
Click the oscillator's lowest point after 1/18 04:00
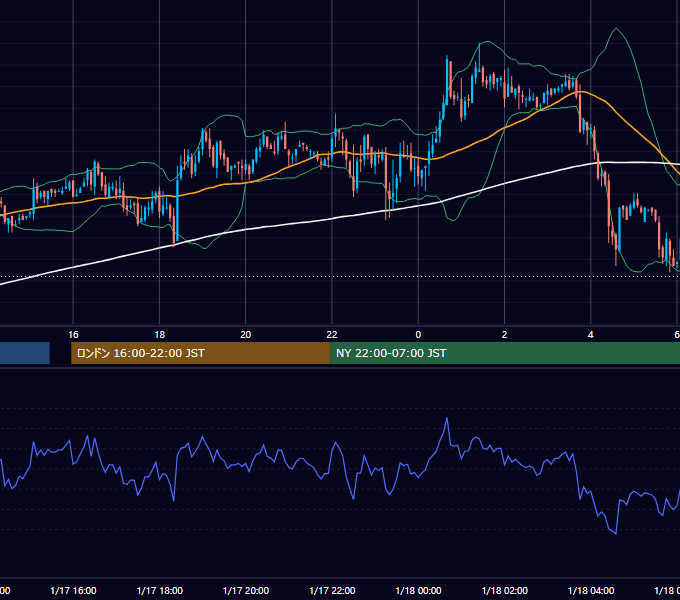tap(615, 533)
